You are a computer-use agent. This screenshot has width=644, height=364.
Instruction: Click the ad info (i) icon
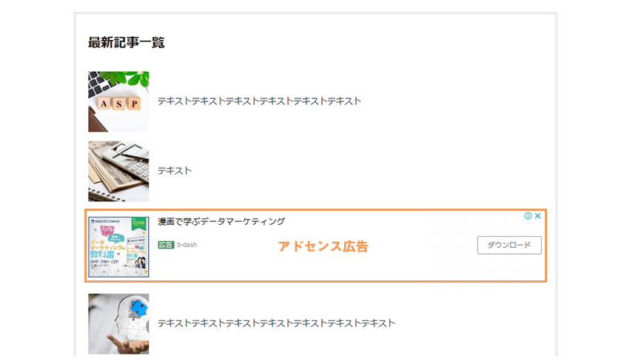click(529, 216)
